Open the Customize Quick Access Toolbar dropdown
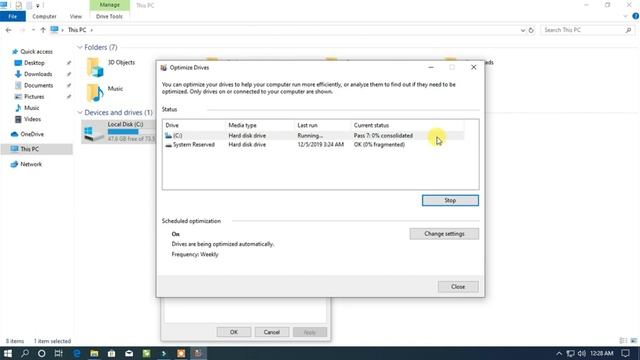Viewport: 640px width, 360px height. pyautogui.click(x=38, y=5)
